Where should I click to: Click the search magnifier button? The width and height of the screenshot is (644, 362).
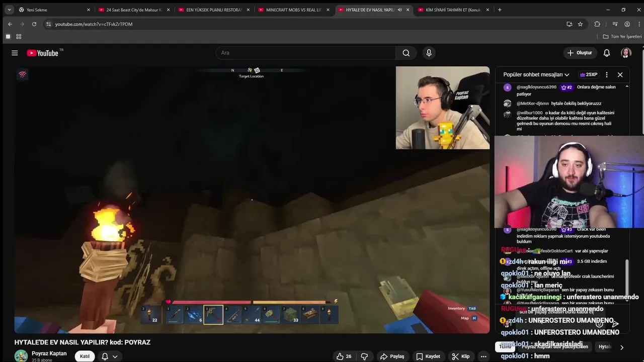pyautogui.click(x=406, y=53)
